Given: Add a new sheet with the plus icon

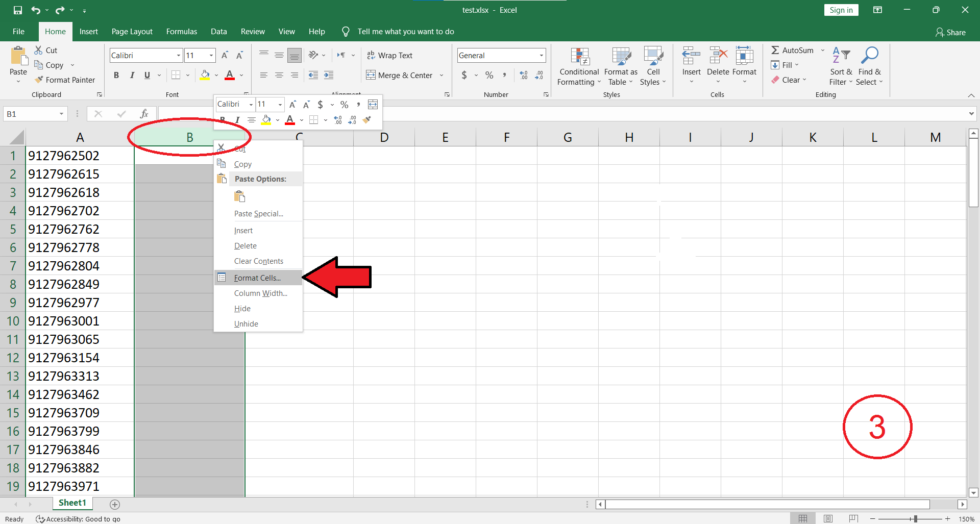Looking at the screenshot, I should [x=115, y=504].
